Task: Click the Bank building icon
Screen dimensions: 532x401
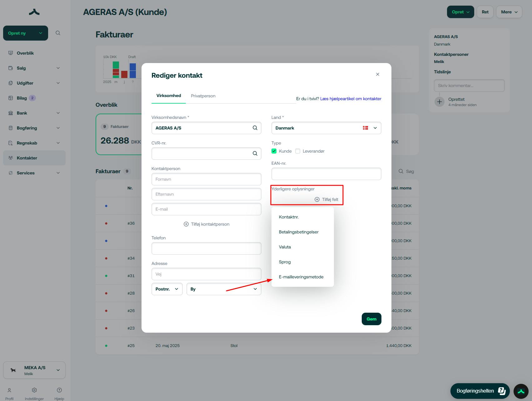Action: 11,113
